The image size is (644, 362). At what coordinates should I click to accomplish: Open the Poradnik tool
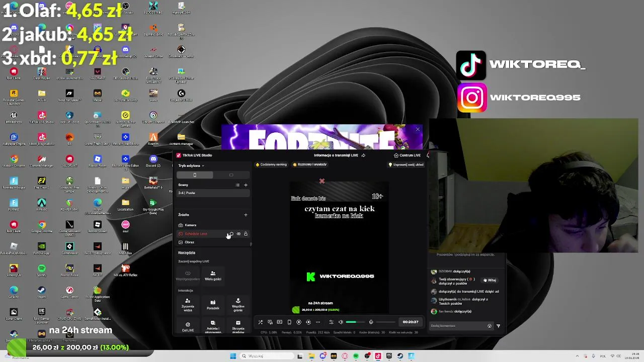tap(213, 305)
